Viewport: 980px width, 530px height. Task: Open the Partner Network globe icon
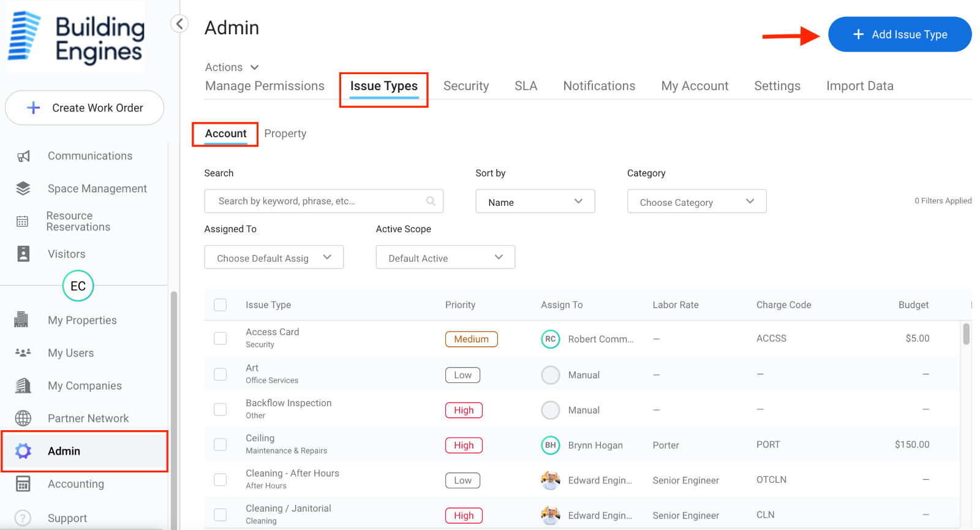(x=23, y=418)
